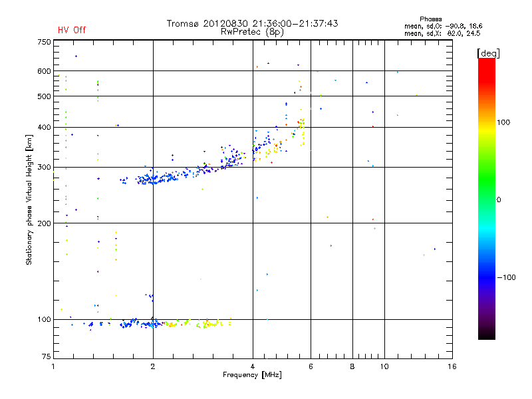Click the Frequency [MHz] axis title
Image resolution: width=532 pixels, height=399 pixels.
[x=252, y=376]
